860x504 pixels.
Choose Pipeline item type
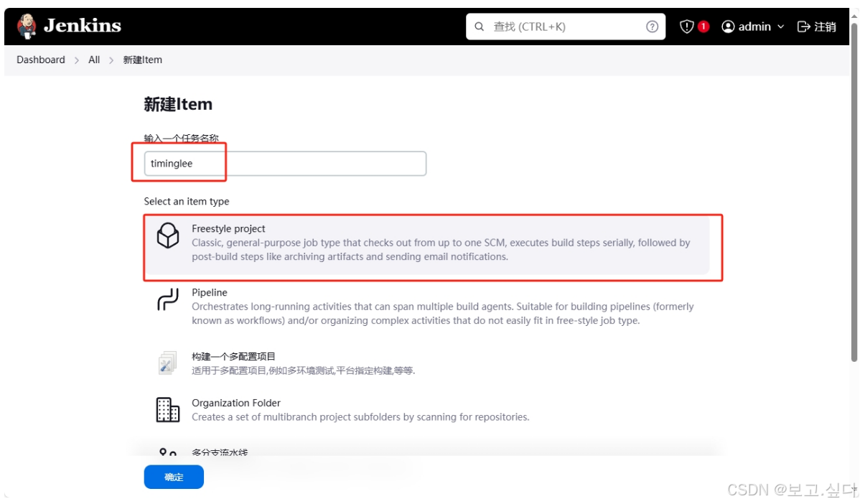(x=427, y=306)
